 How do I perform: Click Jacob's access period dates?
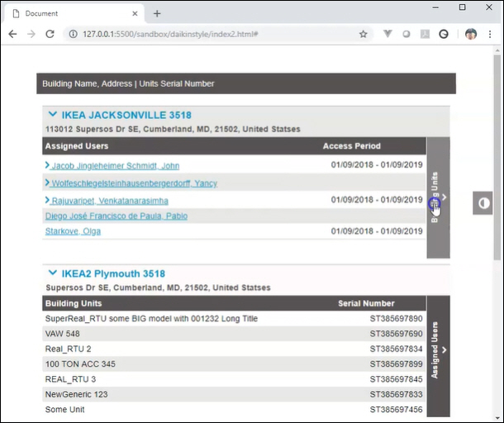click(x=377, y=164)
